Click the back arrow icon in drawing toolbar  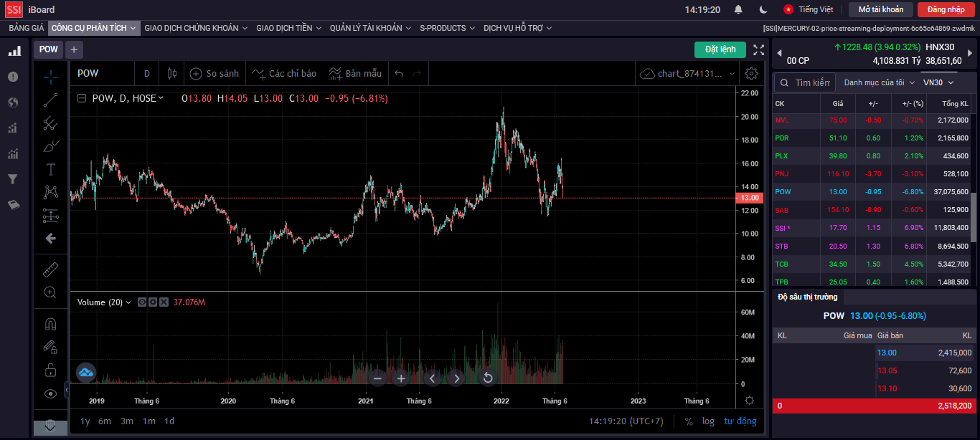(x=50, y=239)
